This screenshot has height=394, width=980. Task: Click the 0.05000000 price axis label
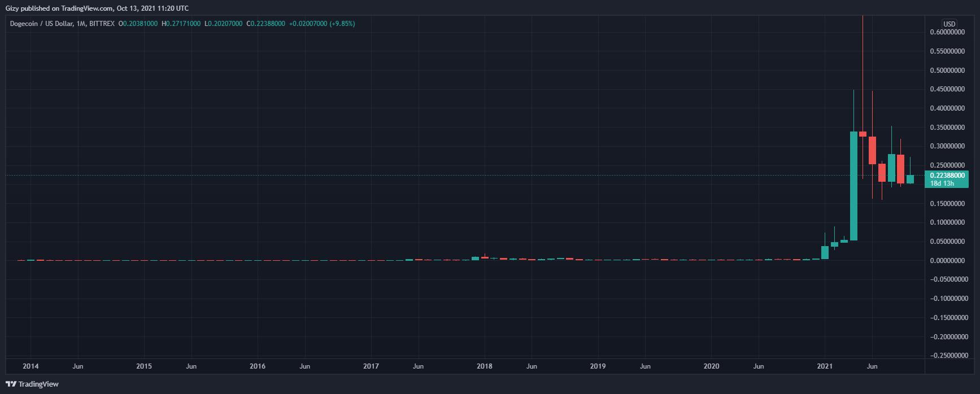tap(947, 242)
